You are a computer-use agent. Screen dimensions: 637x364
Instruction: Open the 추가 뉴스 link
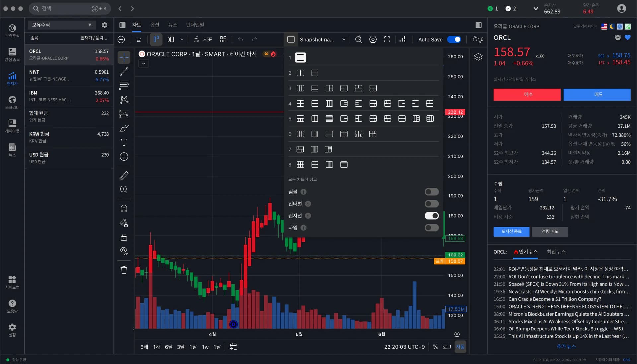point(566,346)
